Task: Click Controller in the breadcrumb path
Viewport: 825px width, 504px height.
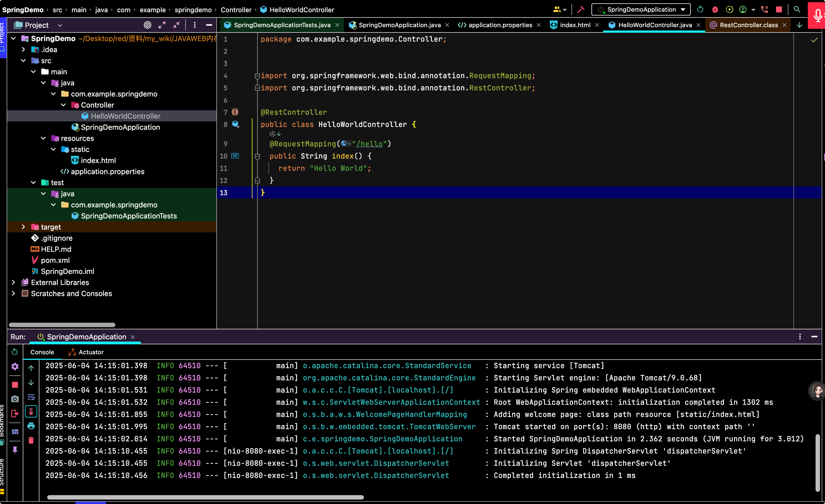Action: coord(236,10)
